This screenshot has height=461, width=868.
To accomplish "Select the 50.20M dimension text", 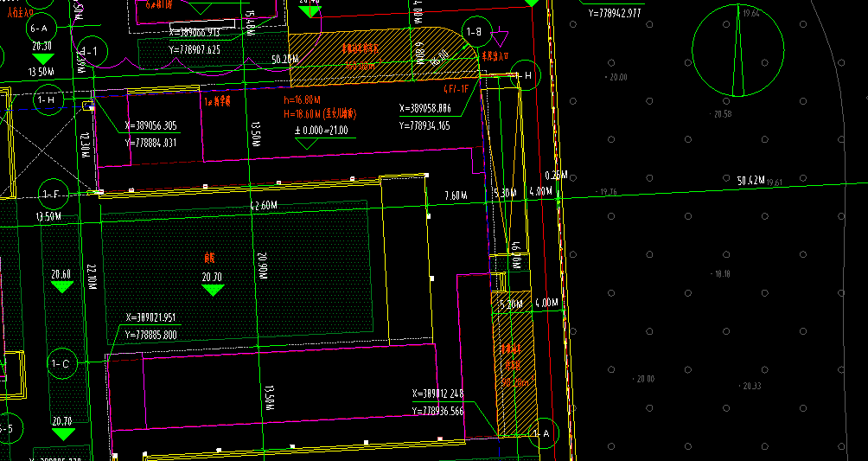I will click(285, 60).
